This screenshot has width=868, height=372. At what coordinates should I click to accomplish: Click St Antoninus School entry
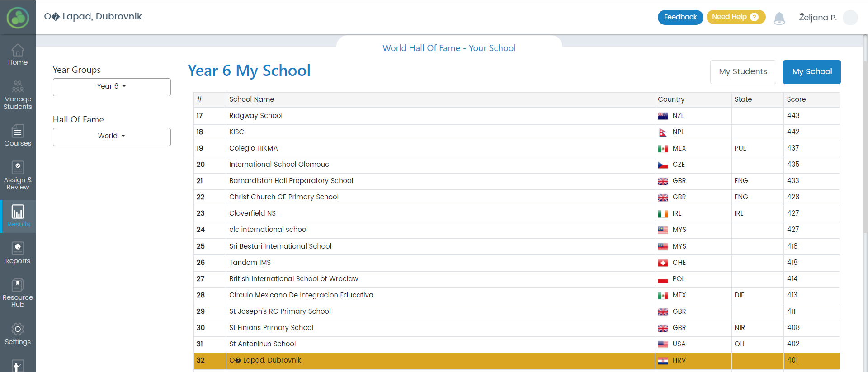262,344
